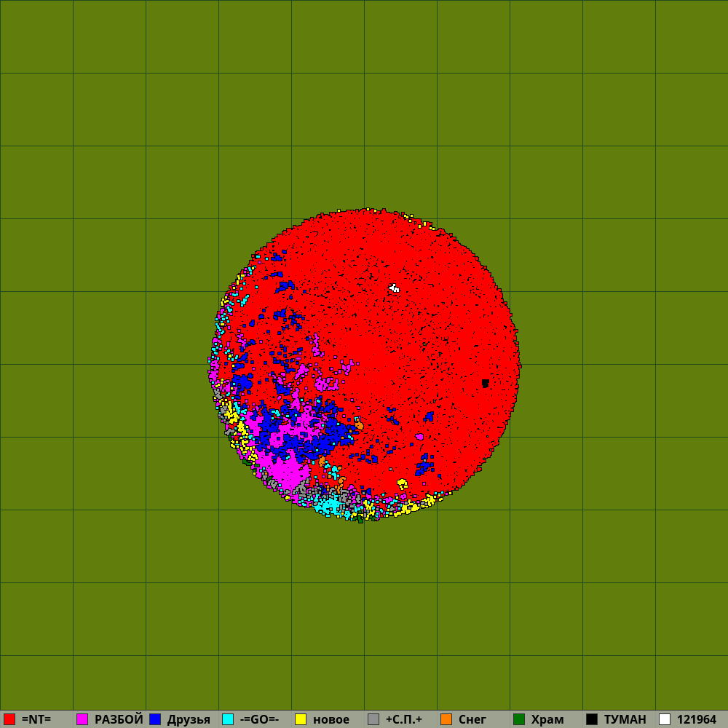Click the white territory cluster on the map

pyautogui.click(x=394, y=288)
